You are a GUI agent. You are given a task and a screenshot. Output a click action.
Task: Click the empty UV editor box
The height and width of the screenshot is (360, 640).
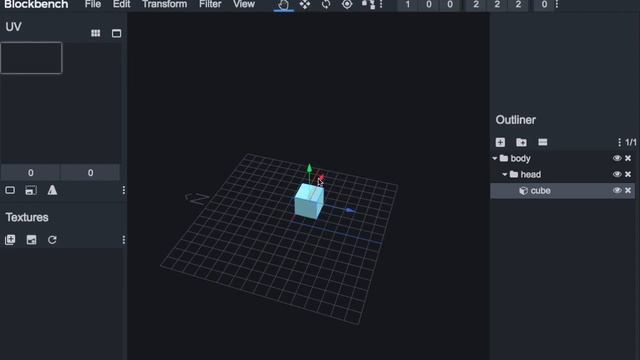(x=31, y=58)
